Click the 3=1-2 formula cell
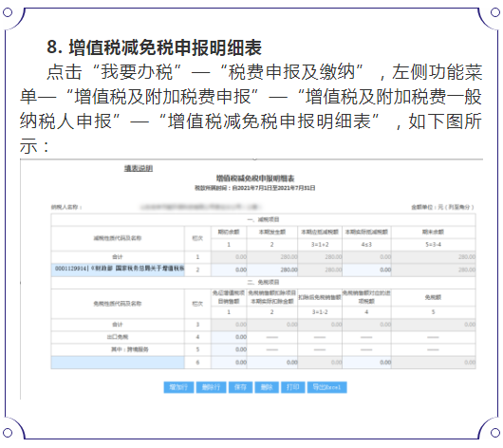Viewport: 503px width, 448px height. [320, 312]
